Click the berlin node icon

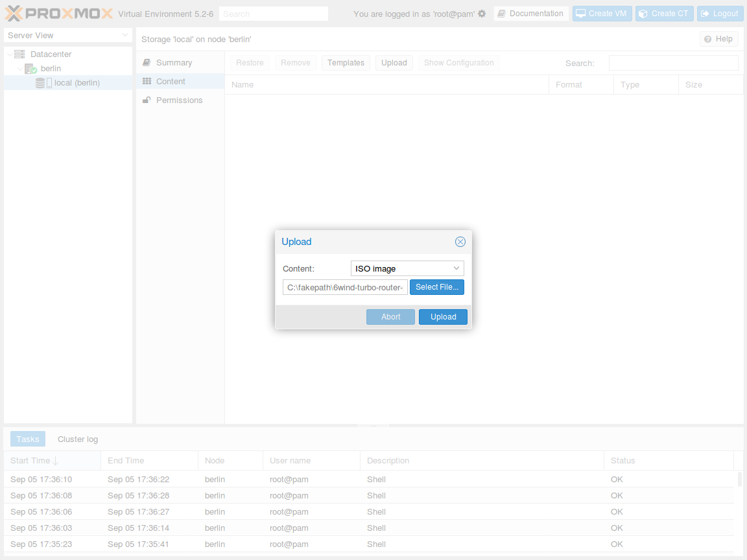click(30, 69)
